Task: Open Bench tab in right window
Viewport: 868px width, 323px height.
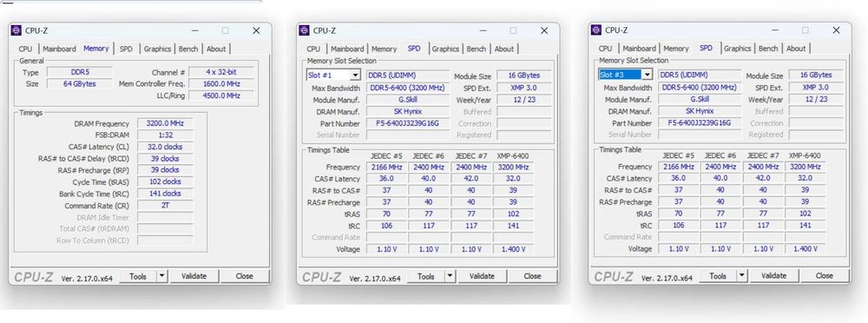Action: tap(768, 49)
